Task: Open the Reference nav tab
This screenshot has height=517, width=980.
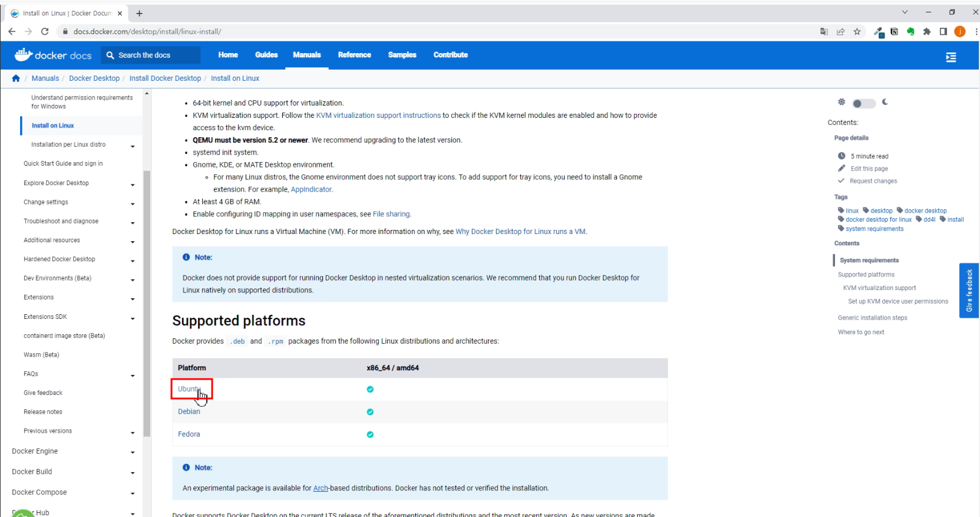Action: coord(354,55)
